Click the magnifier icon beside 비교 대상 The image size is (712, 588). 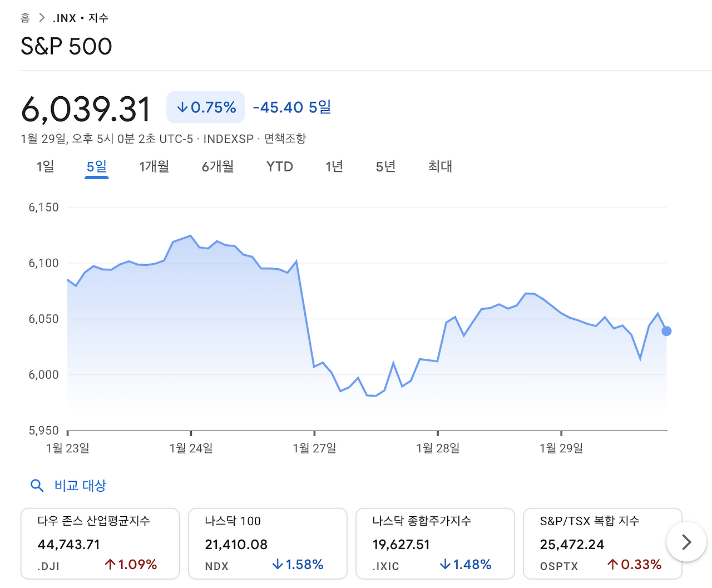(x=37, y=486)
